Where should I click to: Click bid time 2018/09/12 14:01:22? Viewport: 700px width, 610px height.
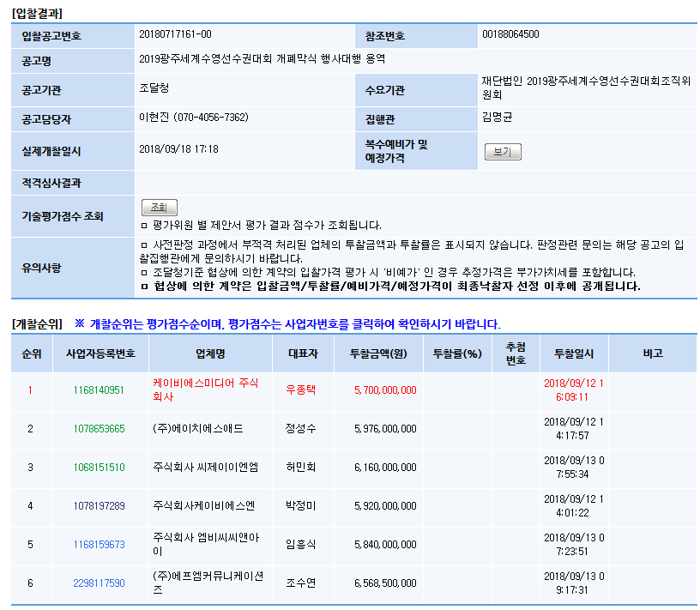[574, 506]
